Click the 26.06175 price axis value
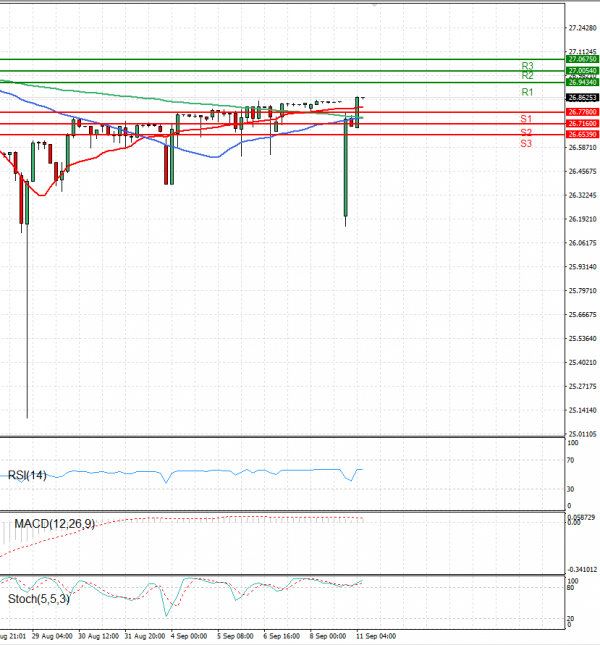The image size is (600, 645). pos(582,243)
